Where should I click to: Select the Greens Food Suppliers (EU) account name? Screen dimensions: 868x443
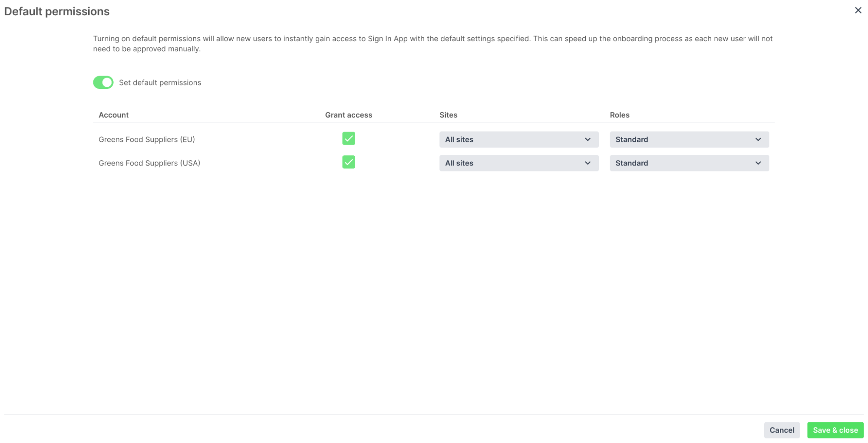point(147,140)
